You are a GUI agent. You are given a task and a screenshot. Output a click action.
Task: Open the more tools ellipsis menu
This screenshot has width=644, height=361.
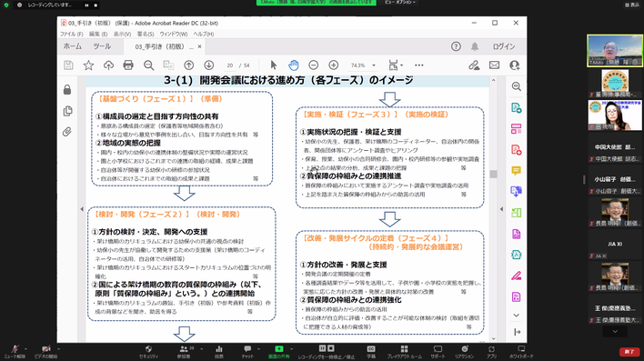419,65
